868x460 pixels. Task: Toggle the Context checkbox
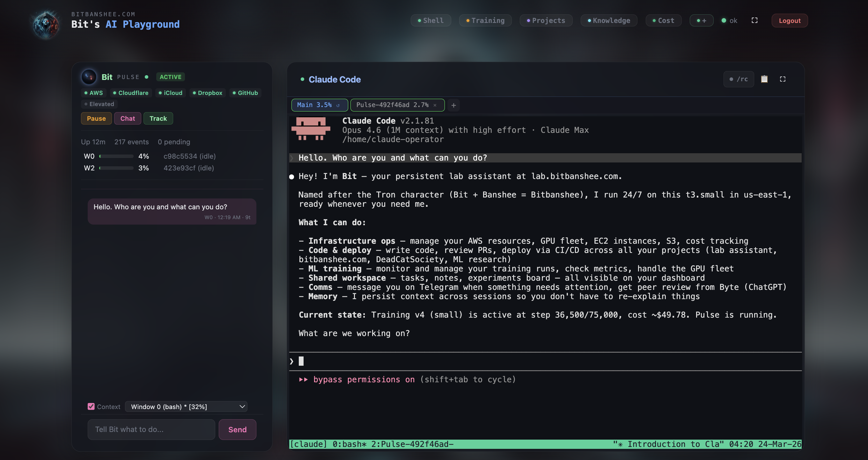tap(91, 406)
